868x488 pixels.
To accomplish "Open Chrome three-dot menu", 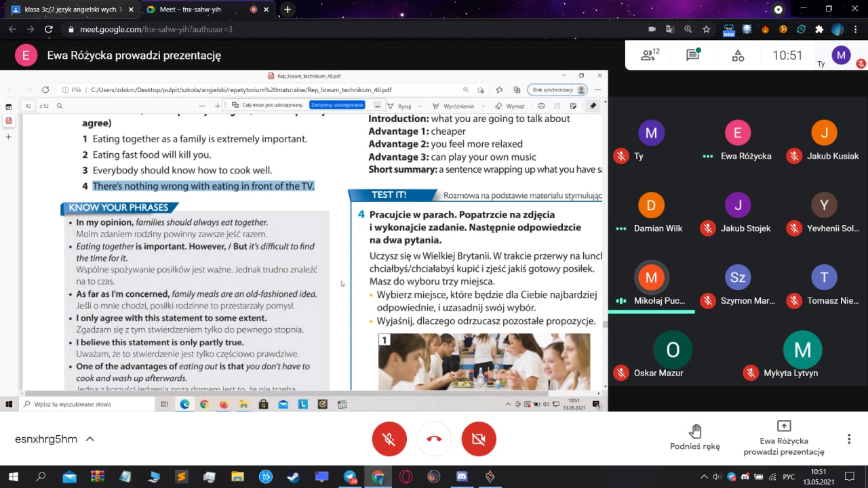I will coord(856,29).
